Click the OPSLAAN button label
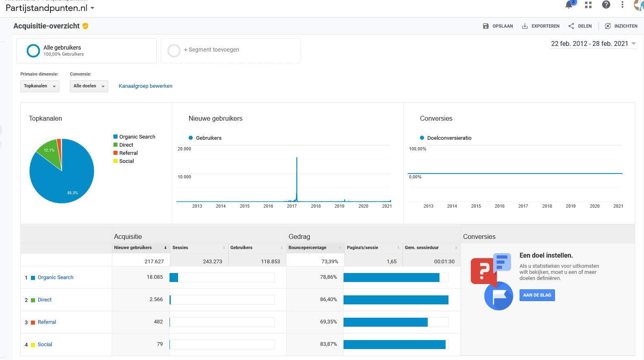The width and height of the screenshot is (644, 360). 503,26
